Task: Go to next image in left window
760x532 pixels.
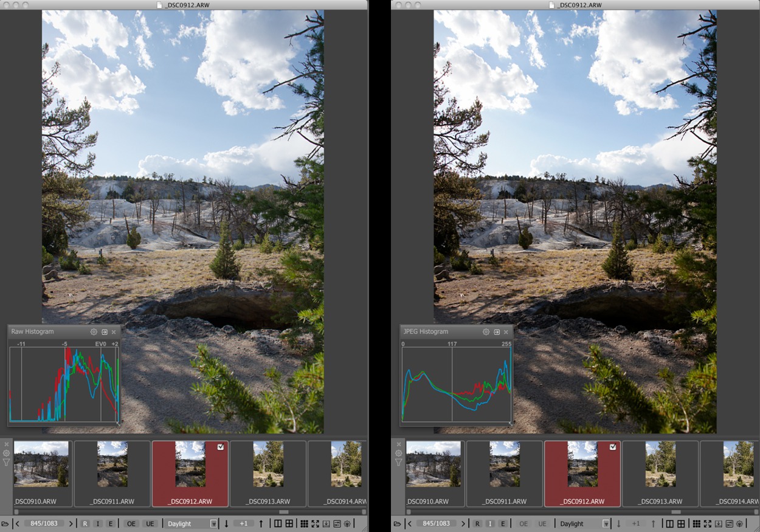Action: click(x=71, y=523)
